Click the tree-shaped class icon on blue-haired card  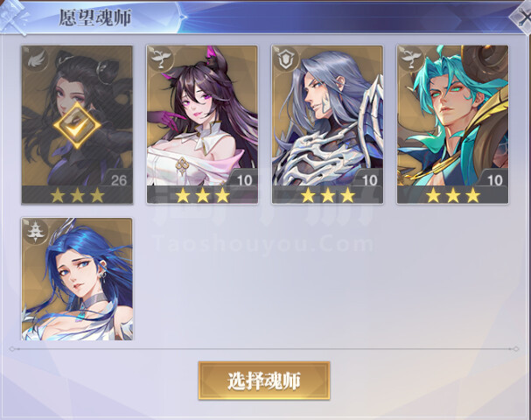point(36,232)
